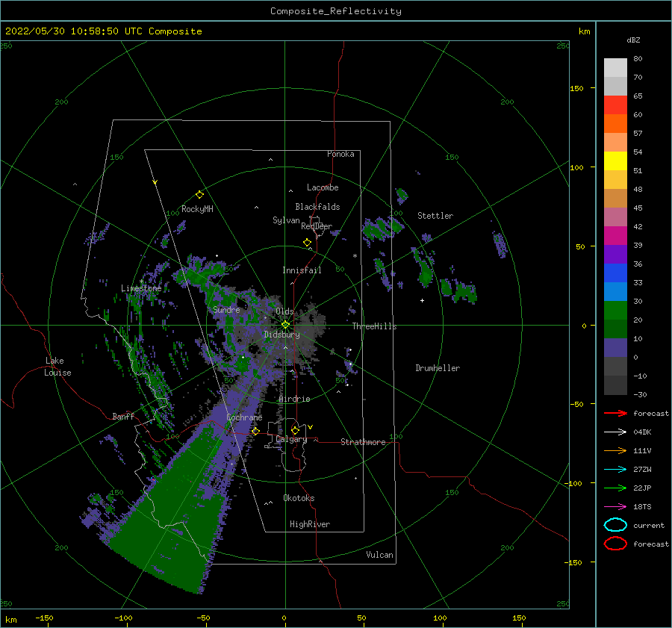Select the yellow 51 dBZ color swatch
Viewport: 672px width, 628px height.
(615, 161)
